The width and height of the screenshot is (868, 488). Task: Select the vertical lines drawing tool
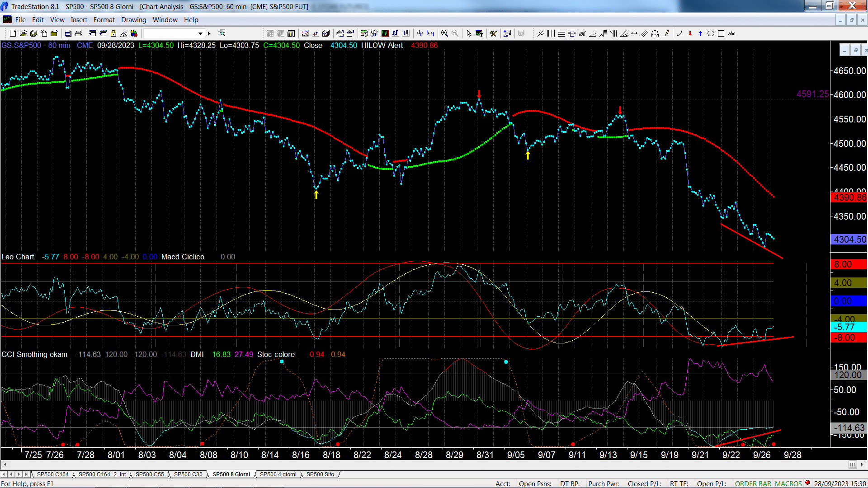click(x=551, y=33)
